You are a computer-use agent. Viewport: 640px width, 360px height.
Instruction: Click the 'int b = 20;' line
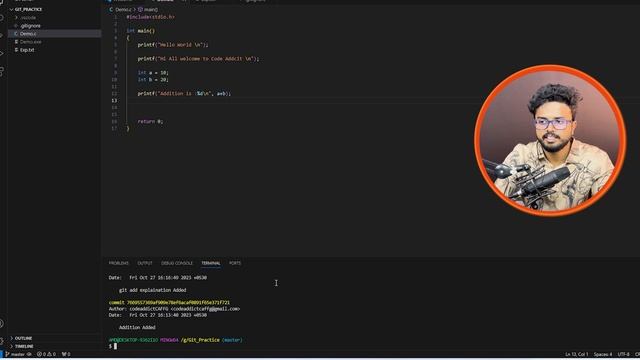point(153,80)
